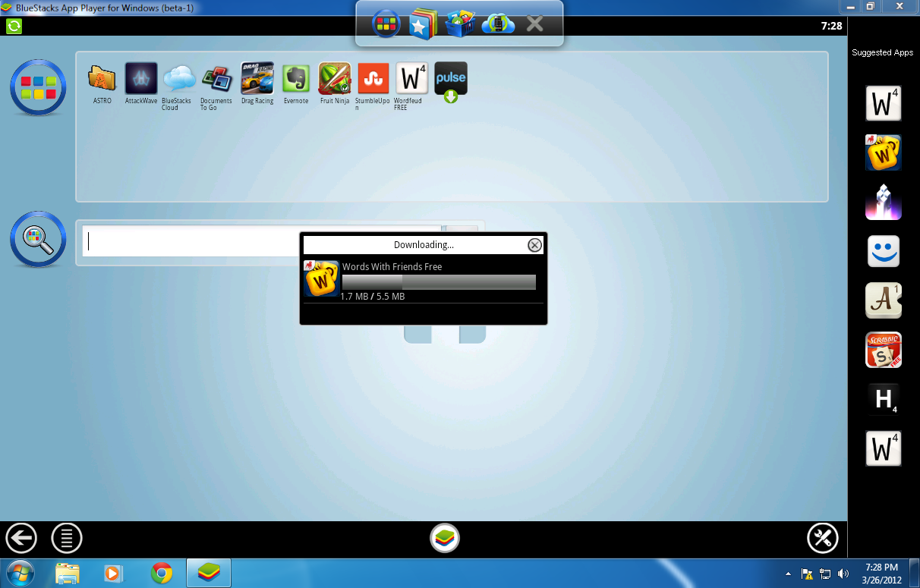Open Documents To Go

point(216,80)
